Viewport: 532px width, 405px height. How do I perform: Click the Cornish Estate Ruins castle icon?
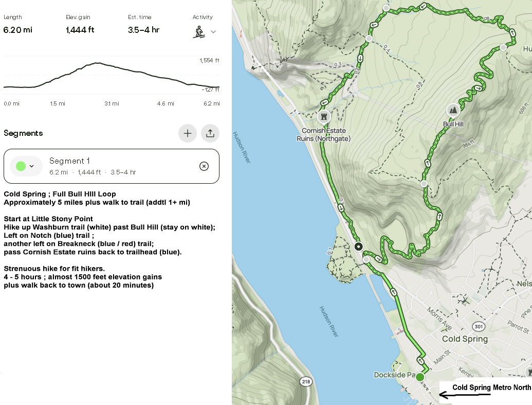coord(324,117)
